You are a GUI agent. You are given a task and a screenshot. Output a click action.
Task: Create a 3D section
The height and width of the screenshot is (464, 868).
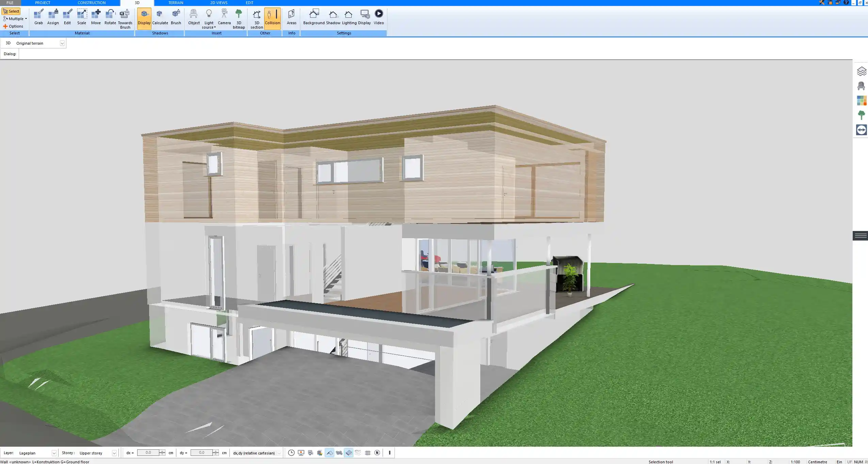(x=257, y=19)
